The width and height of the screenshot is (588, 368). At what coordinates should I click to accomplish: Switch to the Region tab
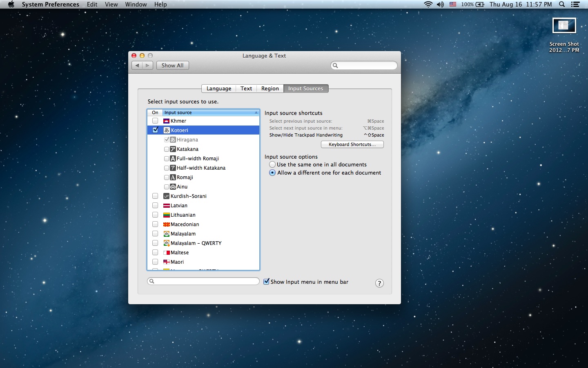(270, 89)
